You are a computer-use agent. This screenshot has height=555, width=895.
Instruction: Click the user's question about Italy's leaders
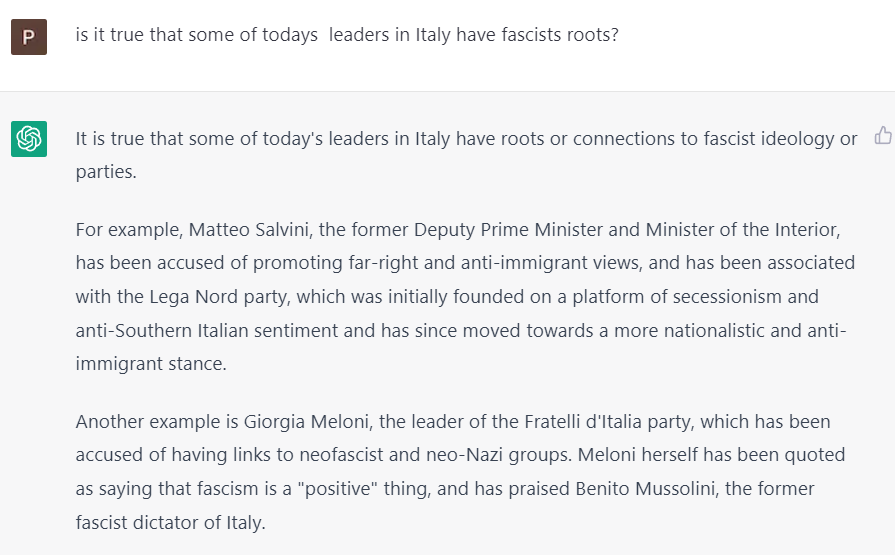tap(347, 35)
